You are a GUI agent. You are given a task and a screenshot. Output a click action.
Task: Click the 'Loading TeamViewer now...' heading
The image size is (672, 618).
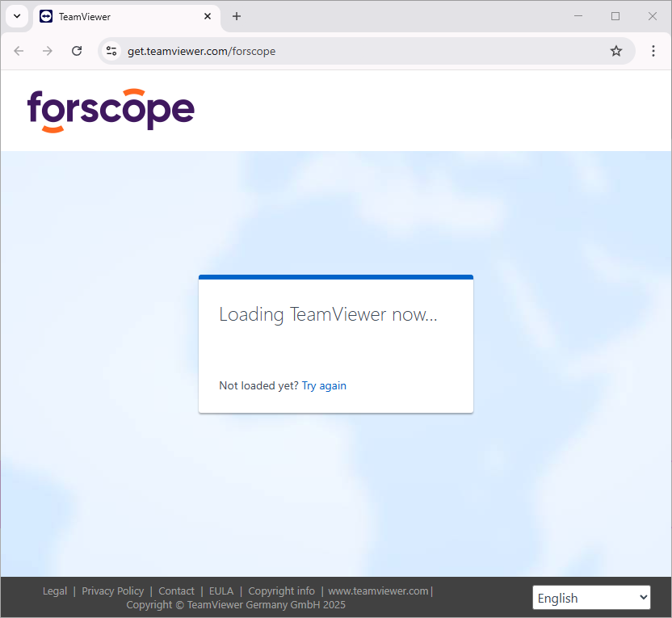pos(328,314)
